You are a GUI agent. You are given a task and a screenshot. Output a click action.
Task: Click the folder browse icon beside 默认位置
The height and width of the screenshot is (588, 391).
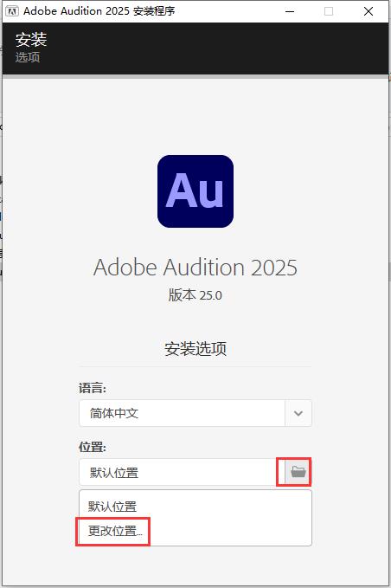click(298, 472)
